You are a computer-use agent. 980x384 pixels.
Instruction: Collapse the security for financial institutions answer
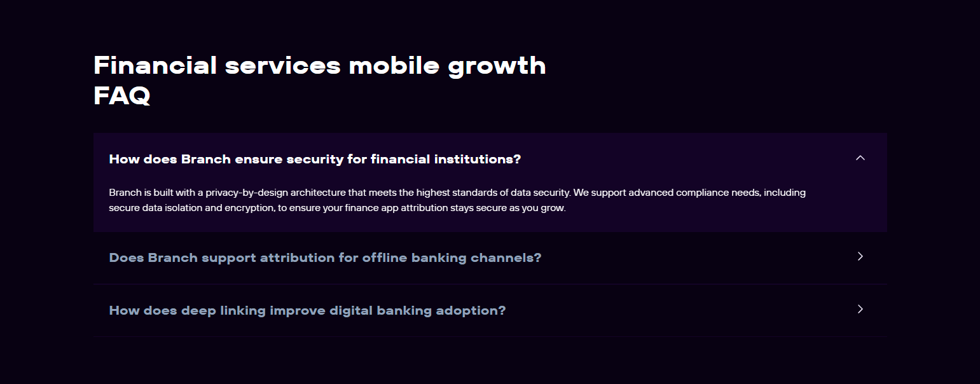(860, 157)
